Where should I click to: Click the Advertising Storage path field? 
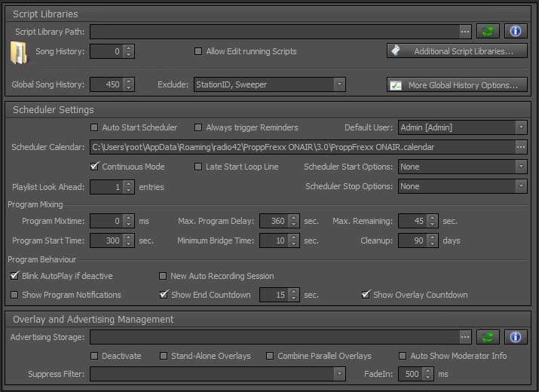275,337
